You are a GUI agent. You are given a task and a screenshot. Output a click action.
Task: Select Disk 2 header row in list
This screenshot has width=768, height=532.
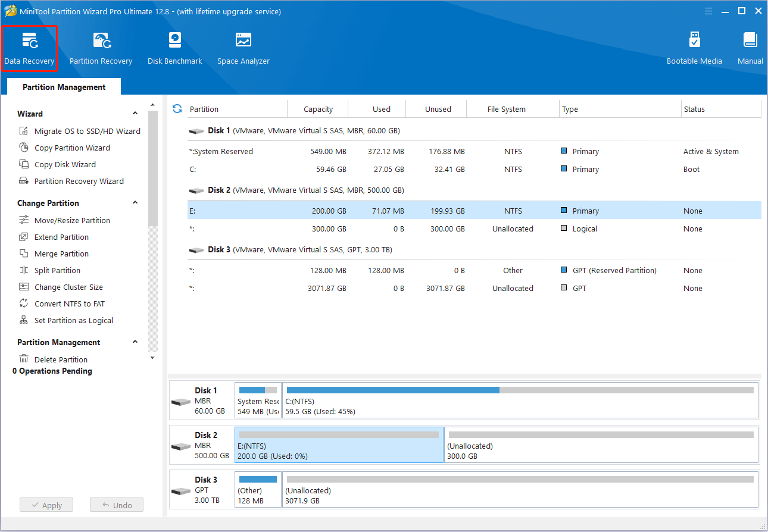coord(474,190)
